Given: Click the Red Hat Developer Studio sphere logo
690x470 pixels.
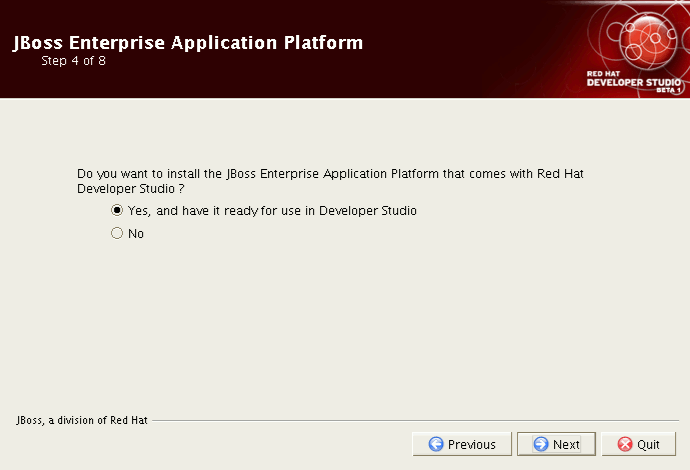Looking at the screenshot, I should (x=648, y=39).
